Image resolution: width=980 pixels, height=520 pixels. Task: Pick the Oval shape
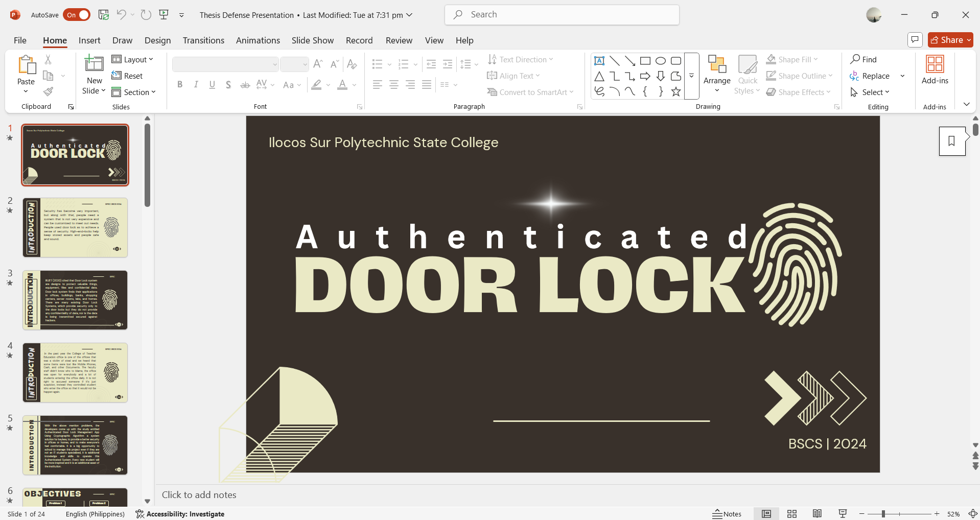point(661,61)
